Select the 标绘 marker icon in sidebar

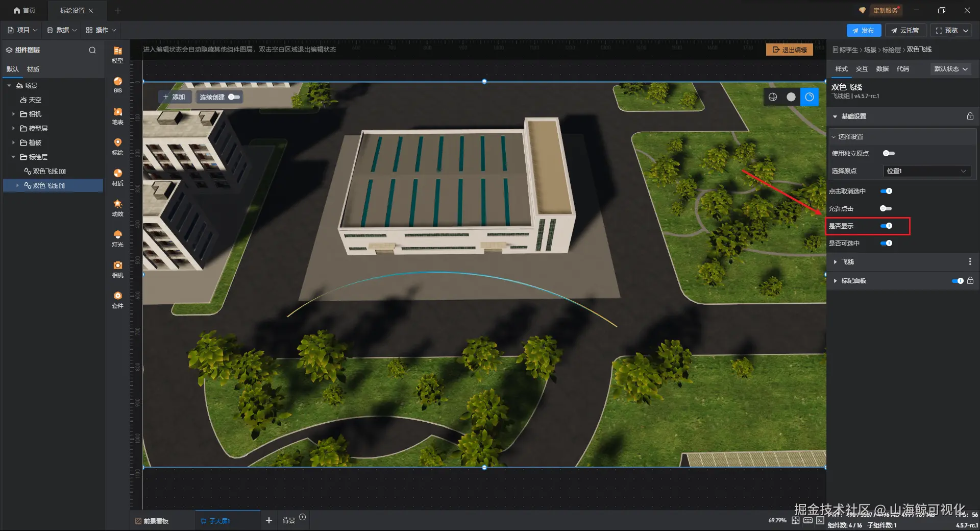tap(117, 147)
